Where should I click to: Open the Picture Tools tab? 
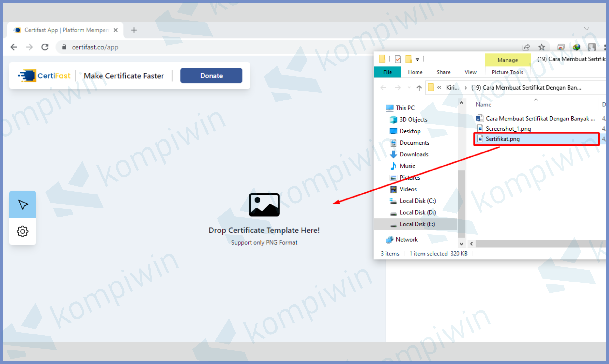pyautogui.click(x=507, y=72)
